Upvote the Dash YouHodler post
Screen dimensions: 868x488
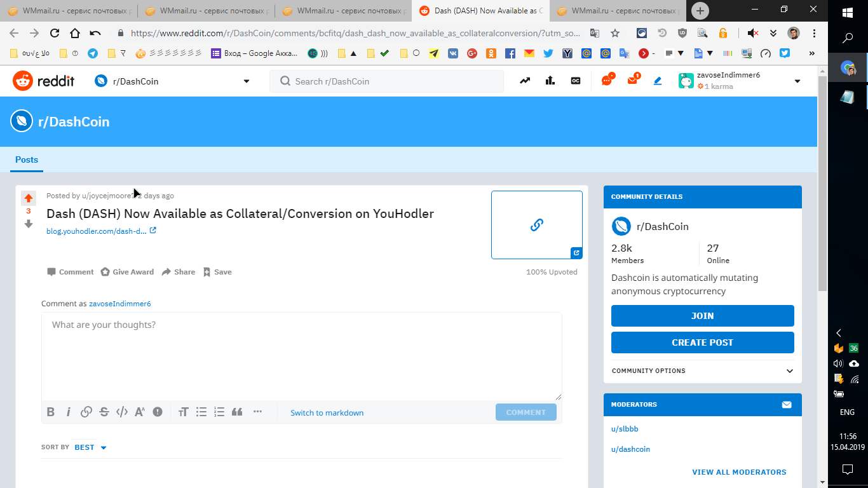[x=29, y=198]
